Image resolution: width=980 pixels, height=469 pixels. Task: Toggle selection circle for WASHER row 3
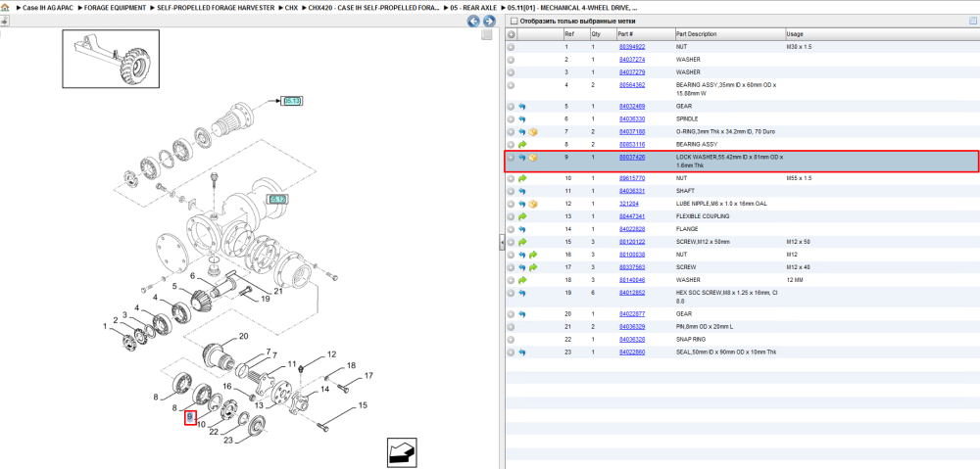tap(511, 72)
